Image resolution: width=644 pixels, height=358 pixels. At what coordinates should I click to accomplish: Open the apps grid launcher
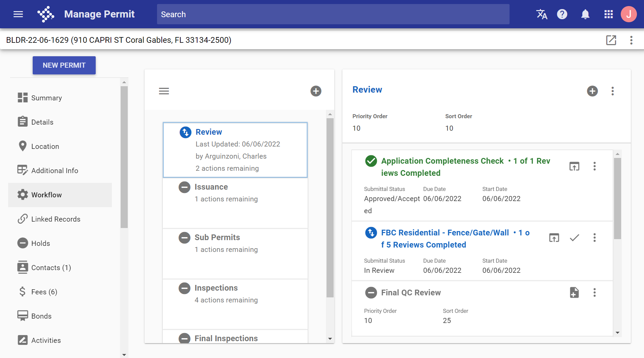pyautogui.click(x=608, y=14)
